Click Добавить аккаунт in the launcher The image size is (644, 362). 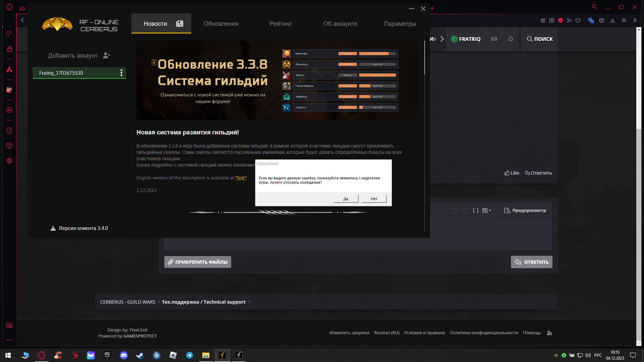79,56
